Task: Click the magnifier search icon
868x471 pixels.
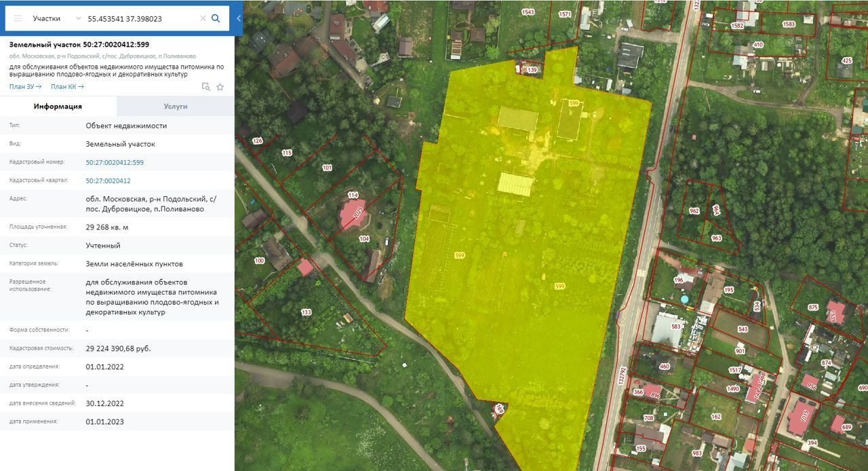Action: pos(216,18)
